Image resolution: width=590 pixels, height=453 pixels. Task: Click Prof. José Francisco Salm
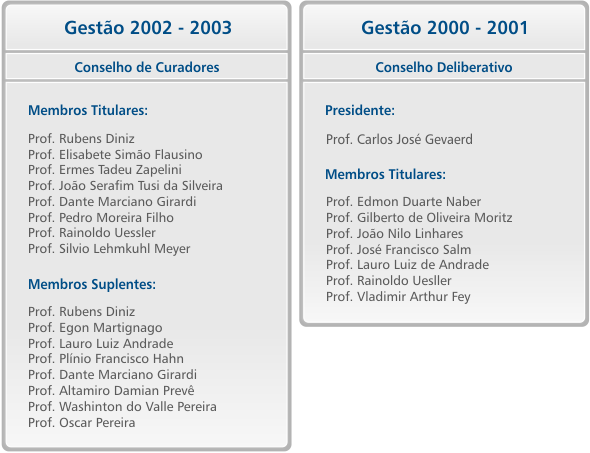[398, 249]
